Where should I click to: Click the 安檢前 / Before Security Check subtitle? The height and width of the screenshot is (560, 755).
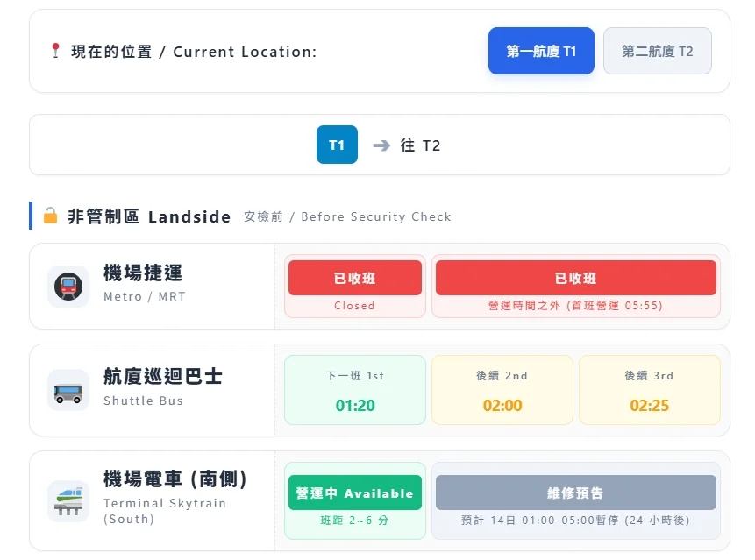(x=347, y=216)
